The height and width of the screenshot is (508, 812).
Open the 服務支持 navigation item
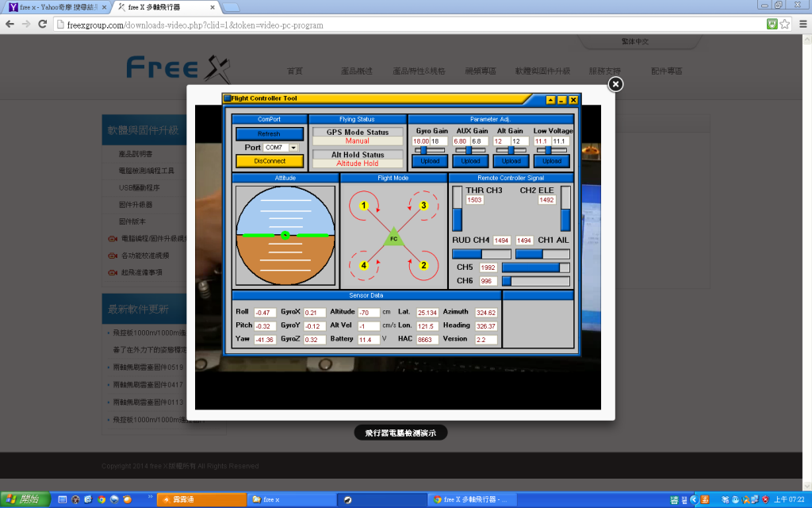point(604,71)
